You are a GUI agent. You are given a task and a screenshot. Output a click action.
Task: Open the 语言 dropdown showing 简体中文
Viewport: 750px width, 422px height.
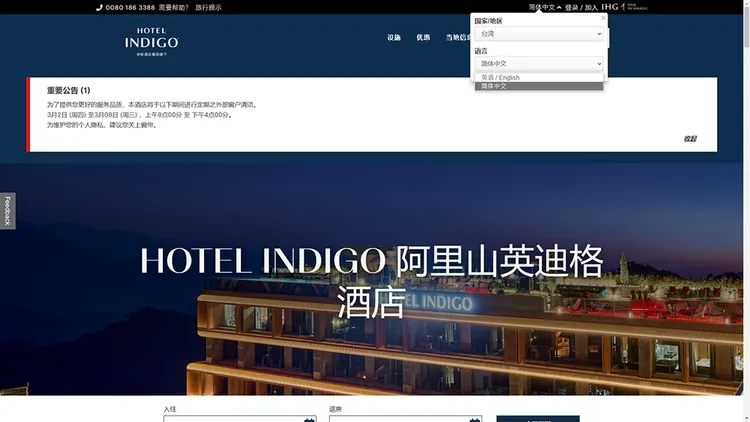[539, 64]
